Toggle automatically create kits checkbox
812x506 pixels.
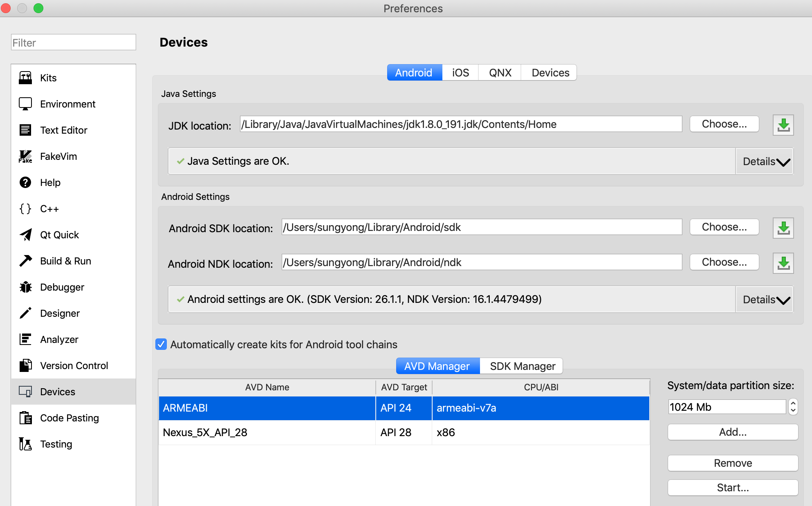pos(161,344)
